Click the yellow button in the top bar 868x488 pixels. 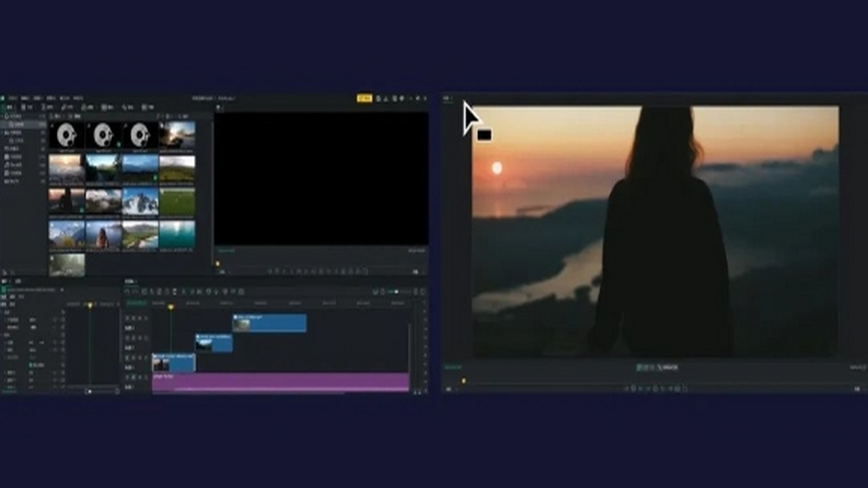point(364,98)
